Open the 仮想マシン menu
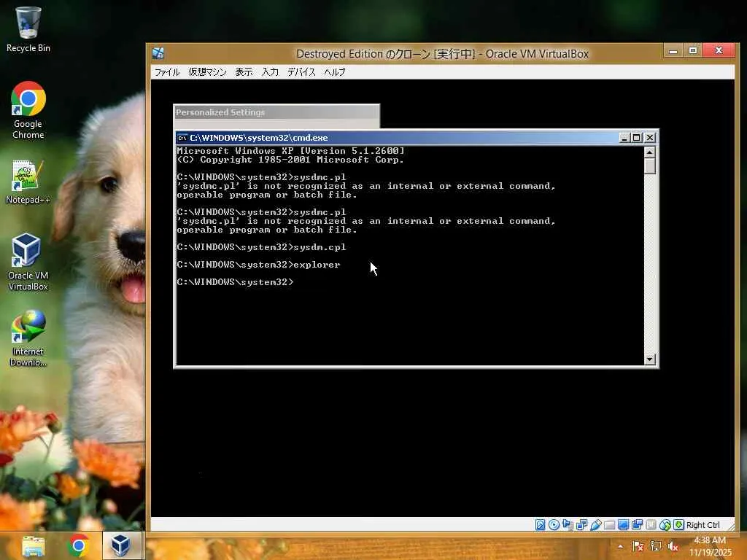 [207, 72]
